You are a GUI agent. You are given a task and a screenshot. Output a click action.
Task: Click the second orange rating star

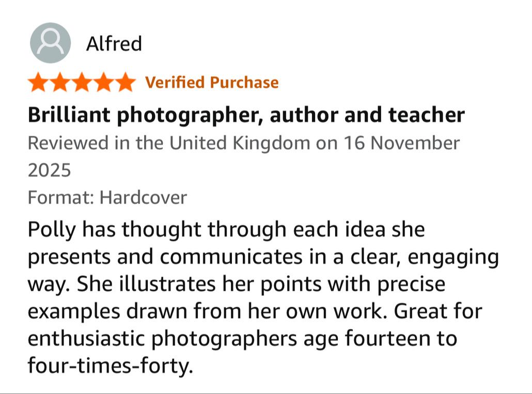click(x=60, y=82)
